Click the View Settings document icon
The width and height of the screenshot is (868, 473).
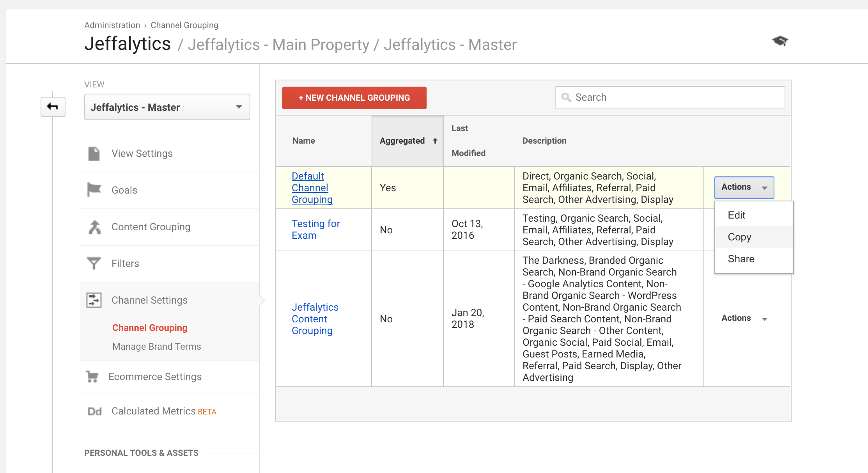coord(94,154)
